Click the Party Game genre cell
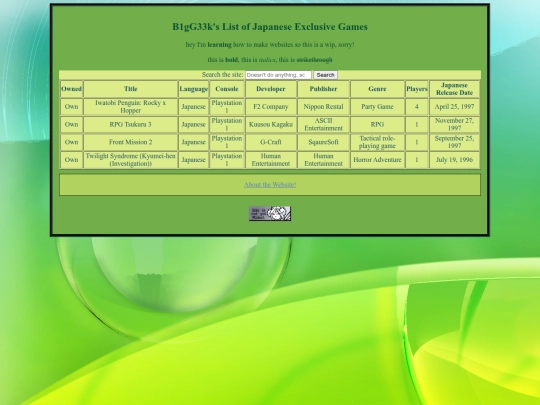This screenshot has height=405, width=540. (377, 107)
